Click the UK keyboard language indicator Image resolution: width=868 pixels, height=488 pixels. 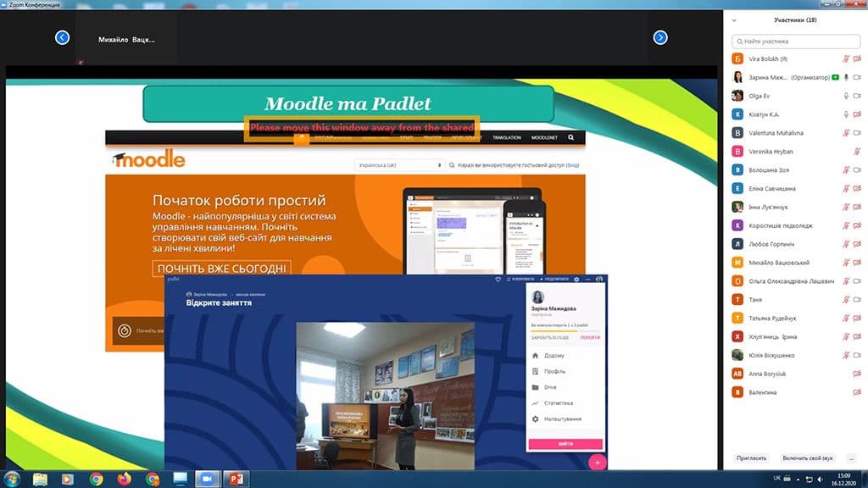(776, 478)
